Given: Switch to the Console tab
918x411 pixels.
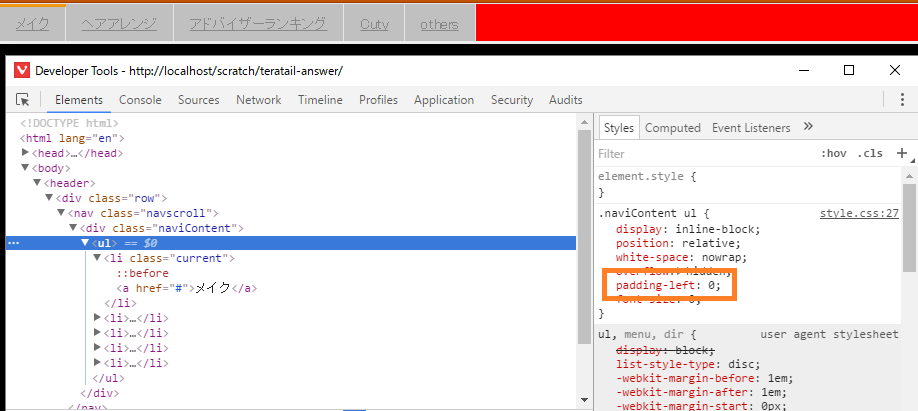Looking at the screenshot, I should [x=140, y=100].
